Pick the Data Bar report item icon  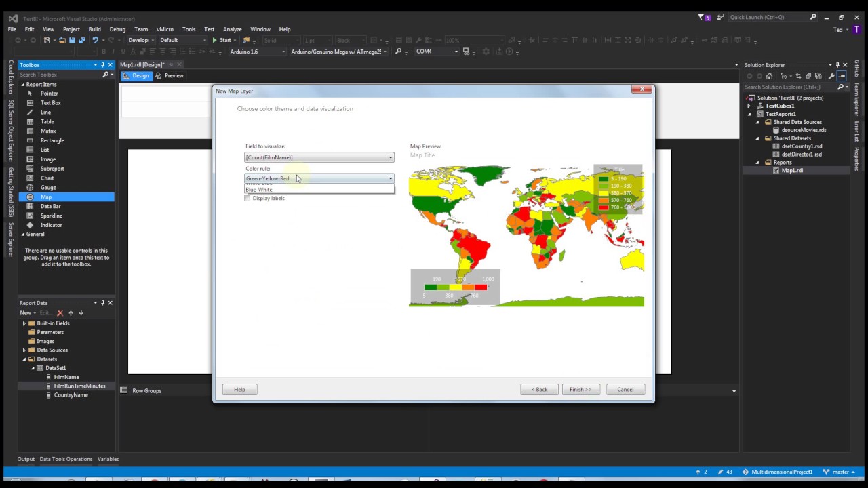(x=30, y=206)
